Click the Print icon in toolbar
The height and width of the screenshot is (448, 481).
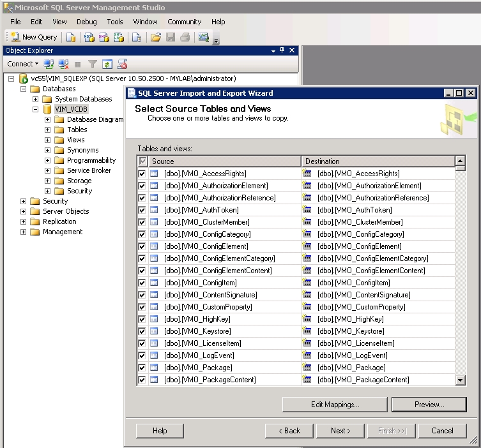pos(185,38)
